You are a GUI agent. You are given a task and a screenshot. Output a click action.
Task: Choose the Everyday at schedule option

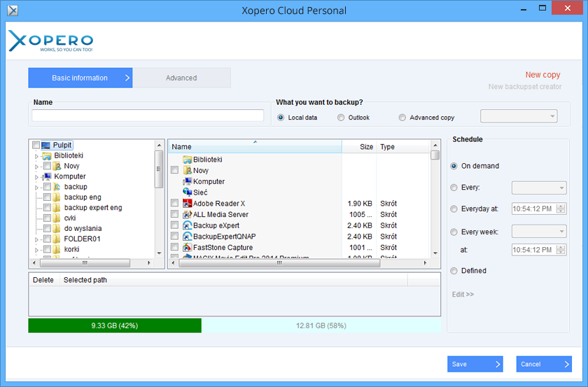click(x=454, y=209)
